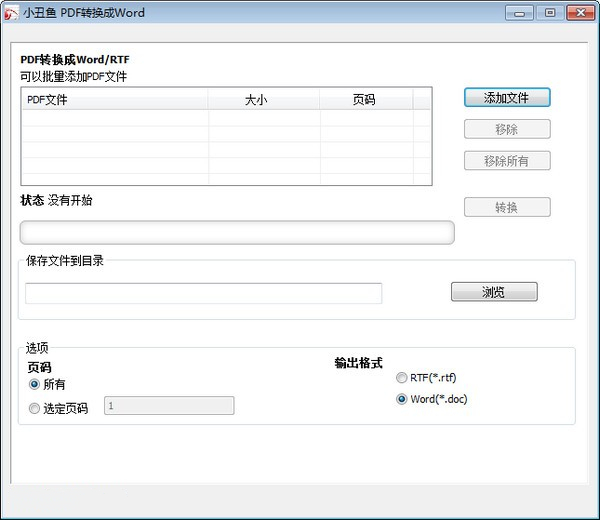
Task: Sort by the PDF文件 column header
Action: tap(114, 99)
